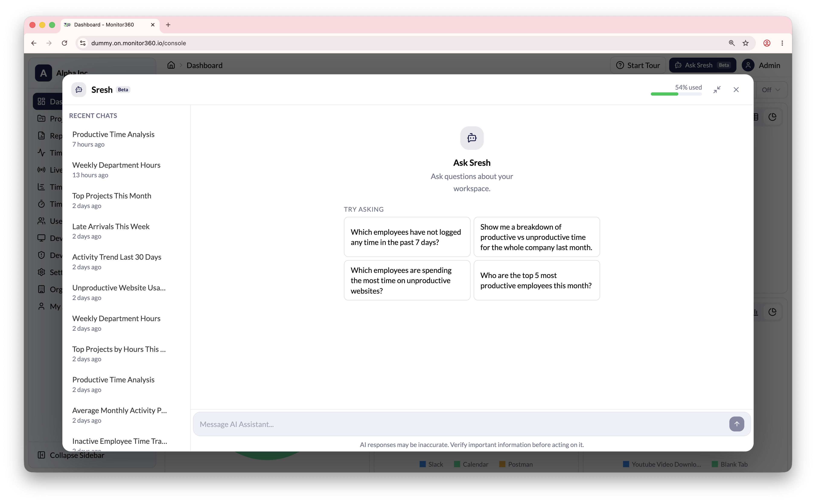Reload the page in the browser
Image resolution: width=816 pixels, height=504 pixels.
coord(64,43)
